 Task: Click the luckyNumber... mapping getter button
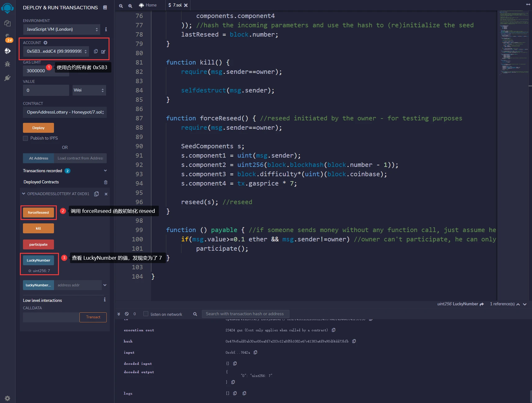[x=38, y=285]
